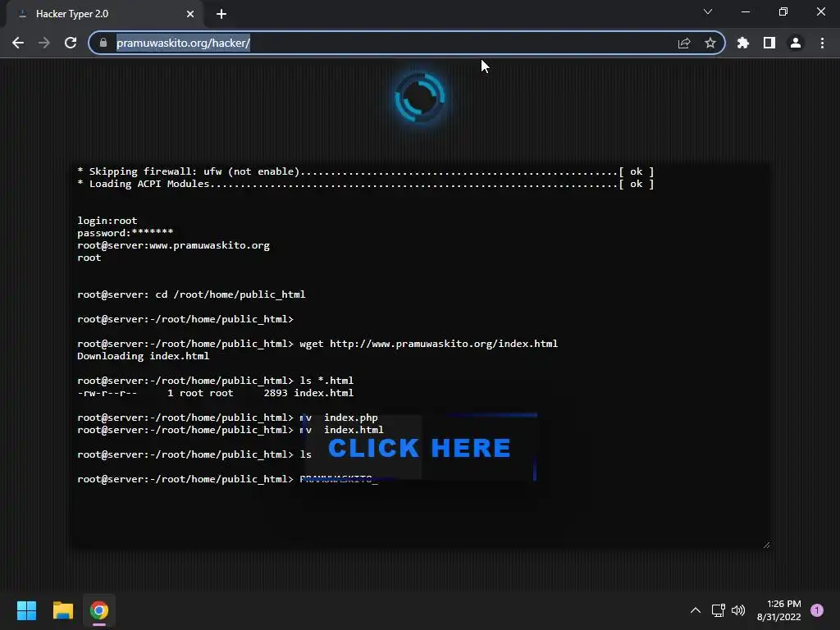Open the notification badge showing 1
Image resolution: width=840 pixels, height=630 pixels.
click(817, 610)
